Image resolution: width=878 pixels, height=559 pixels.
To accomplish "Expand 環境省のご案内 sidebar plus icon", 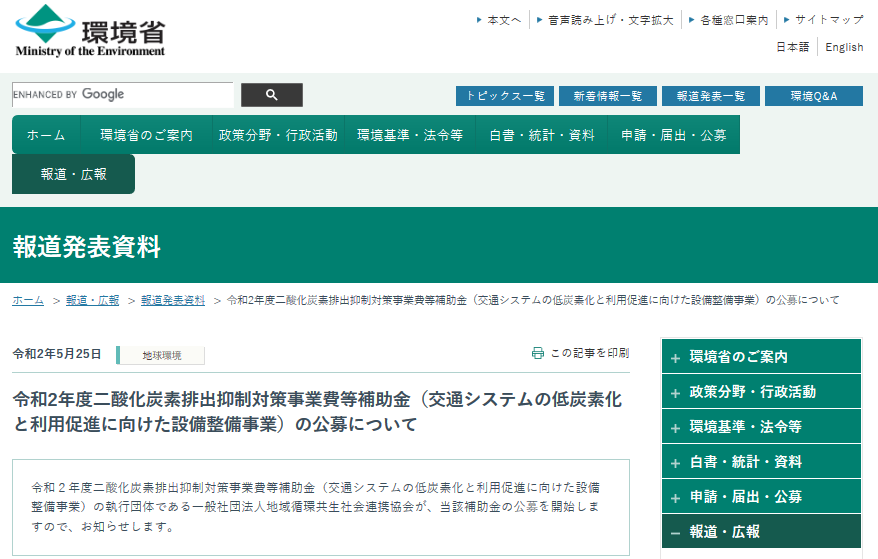I will pyautogui.click(x=676, y=357).
